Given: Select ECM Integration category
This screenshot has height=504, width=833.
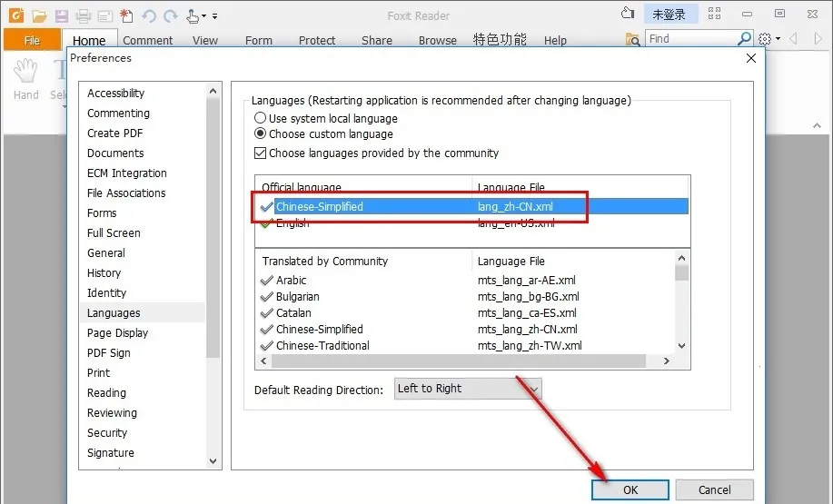Looking at the screenshot, I should pos(127,173).
